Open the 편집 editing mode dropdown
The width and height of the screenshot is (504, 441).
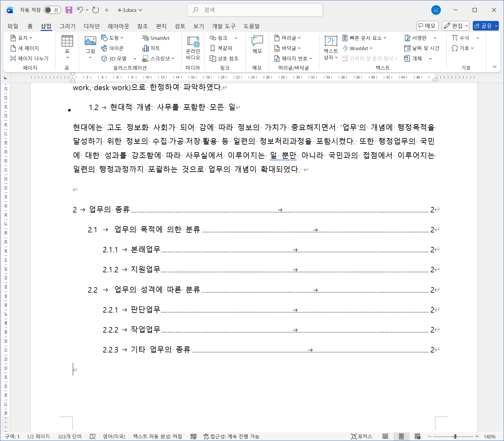pyautogui.click(x=455, y=26)
